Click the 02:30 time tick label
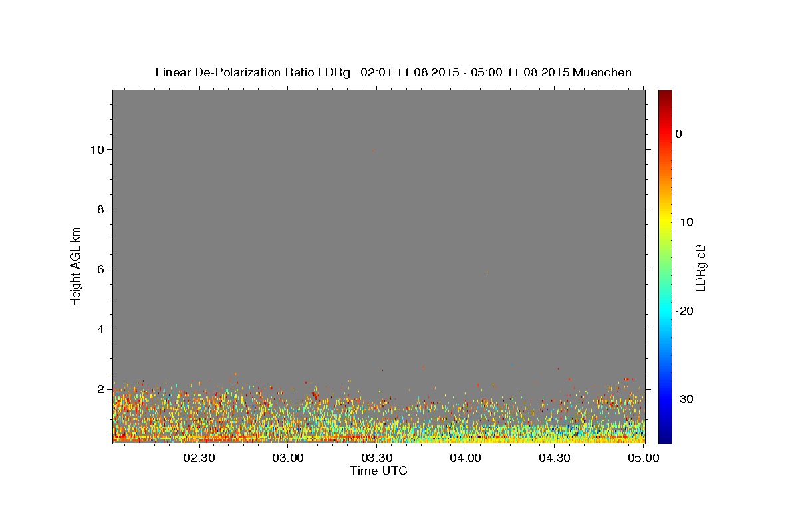This screenshot has height=532, width=798. click(x=199, y=458)
